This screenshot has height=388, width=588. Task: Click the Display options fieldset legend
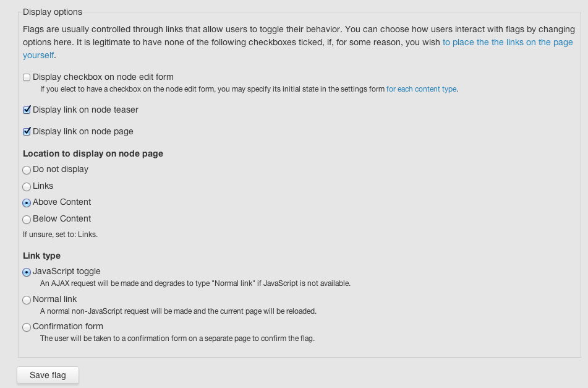coord(53,12)
